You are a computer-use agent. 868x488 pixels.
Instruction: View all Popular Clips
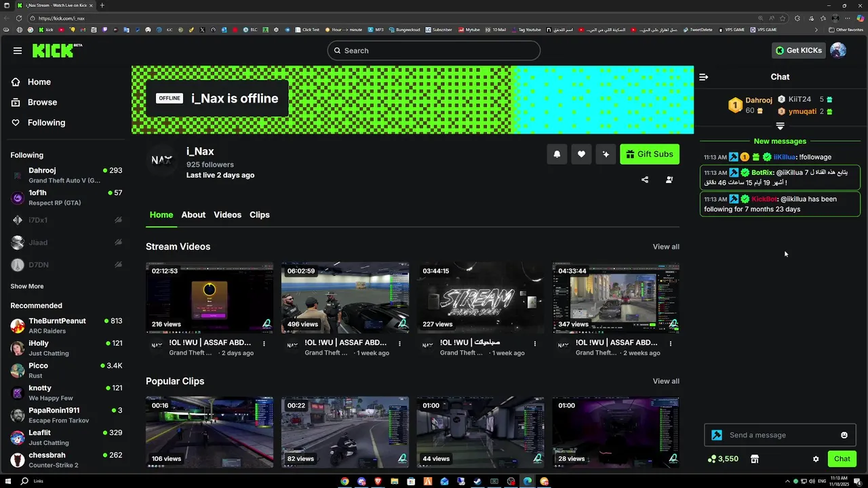click(x=666, y=381)
